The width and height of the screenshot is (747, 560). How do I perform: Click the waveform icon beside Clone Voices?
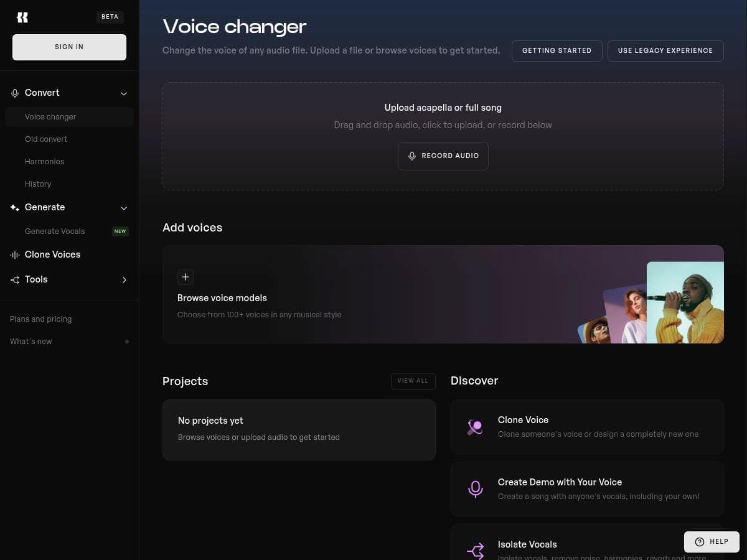[15, 255]
